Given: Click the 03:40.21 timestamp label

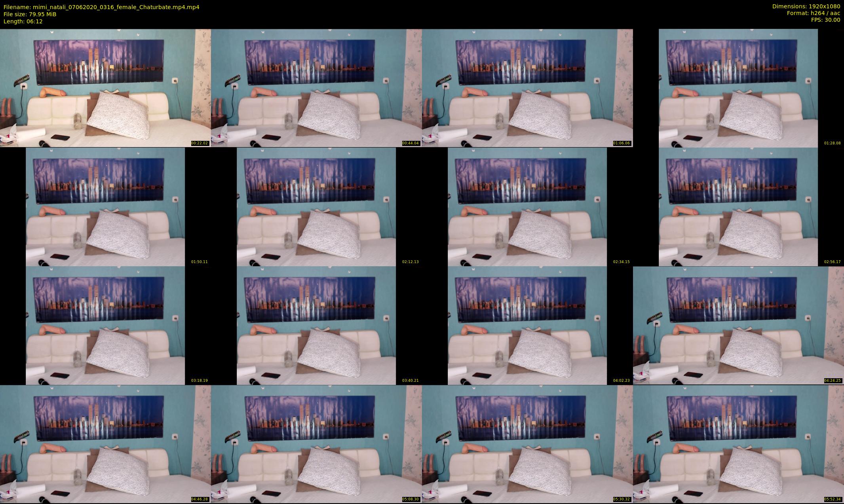Looking at the screenshot, I should tap(411, 381).
